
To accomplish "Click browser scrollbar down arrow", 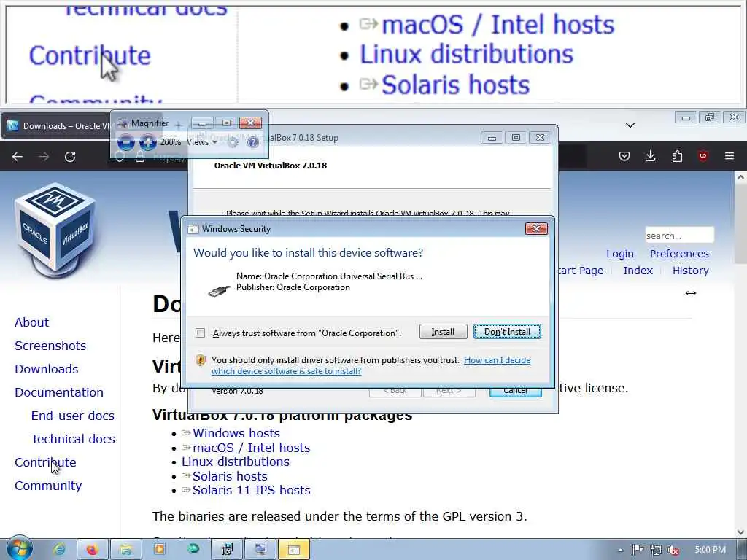I will click(741, 532).
